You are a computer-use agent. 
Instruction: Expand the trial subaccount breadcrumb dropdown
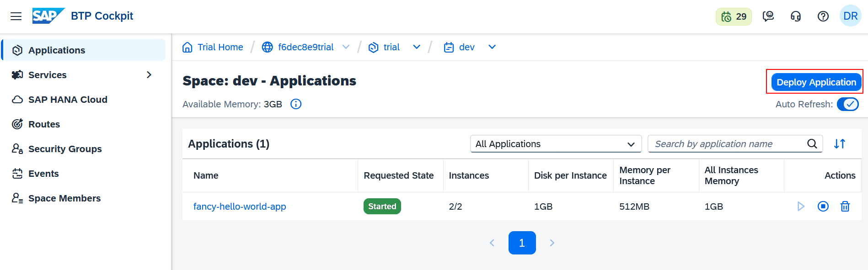pyautogui.click(x=417, y=47)
